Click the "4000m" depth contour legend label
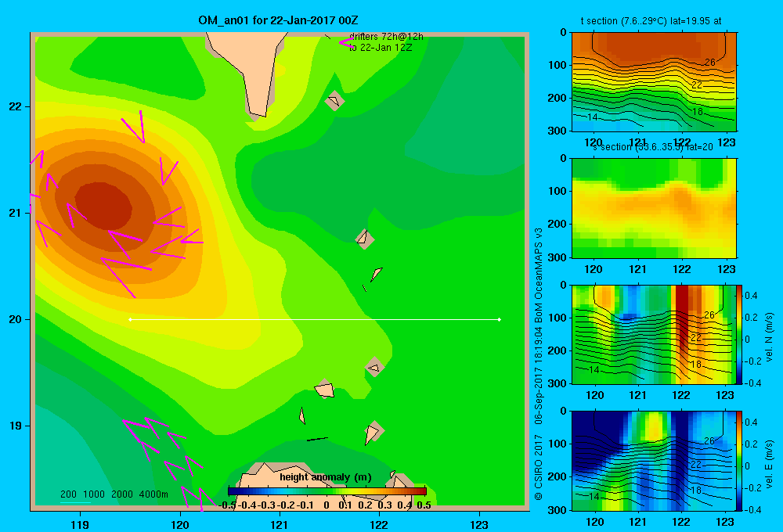783x532 pixels. 153,494
